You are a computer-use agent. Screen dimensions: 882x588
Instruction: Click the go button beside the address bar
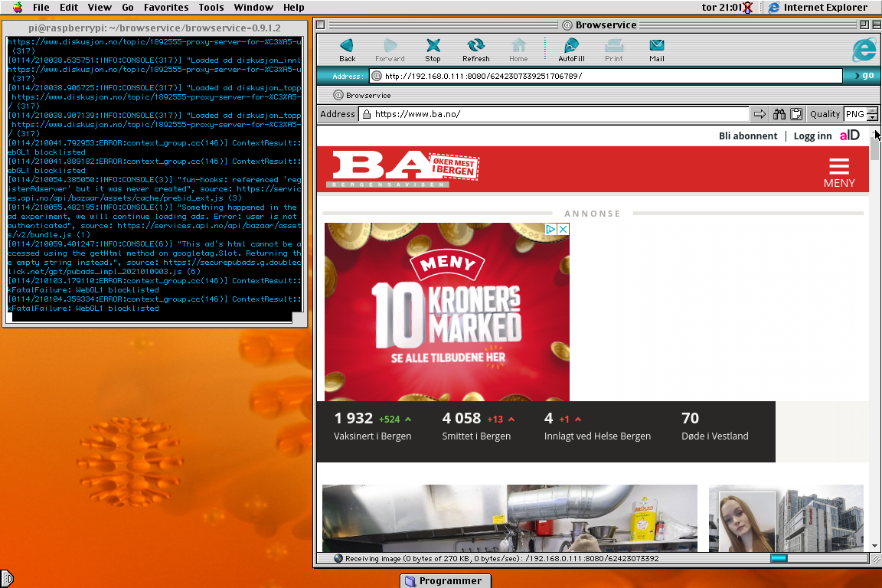click(x=864, y=75)
